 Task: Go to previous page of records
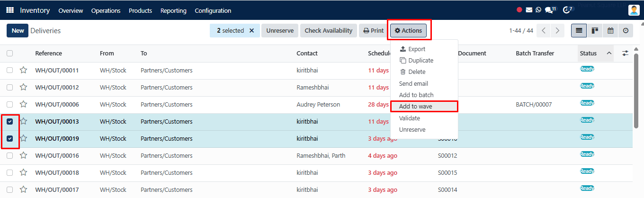[x=544, y=31]
